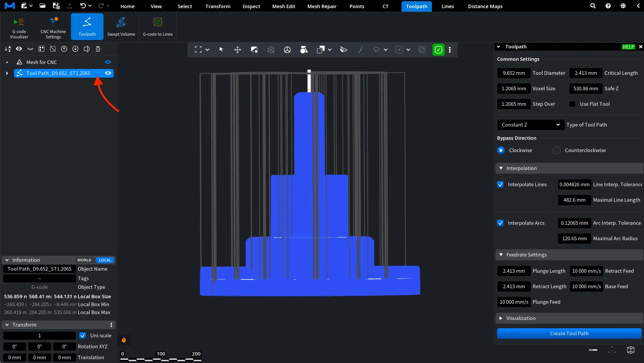Open the search magnifier icon
The image size is (644, 363).
pos(593,6)
